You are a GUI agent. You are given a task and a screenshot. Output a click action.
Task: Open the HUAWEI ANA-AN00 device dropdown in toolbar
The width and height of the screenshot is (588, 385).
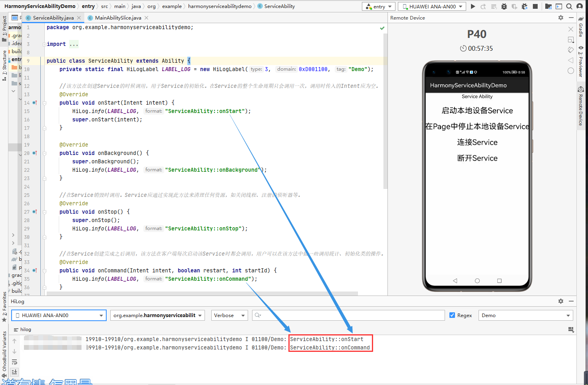tap(432, 6)
